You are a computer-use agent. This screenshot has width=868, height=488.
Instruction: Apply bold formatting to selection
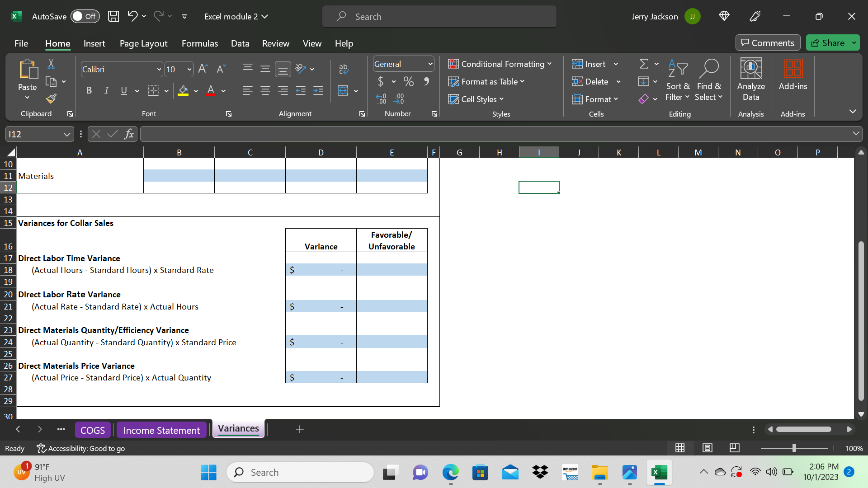click(x=89, y=90)
